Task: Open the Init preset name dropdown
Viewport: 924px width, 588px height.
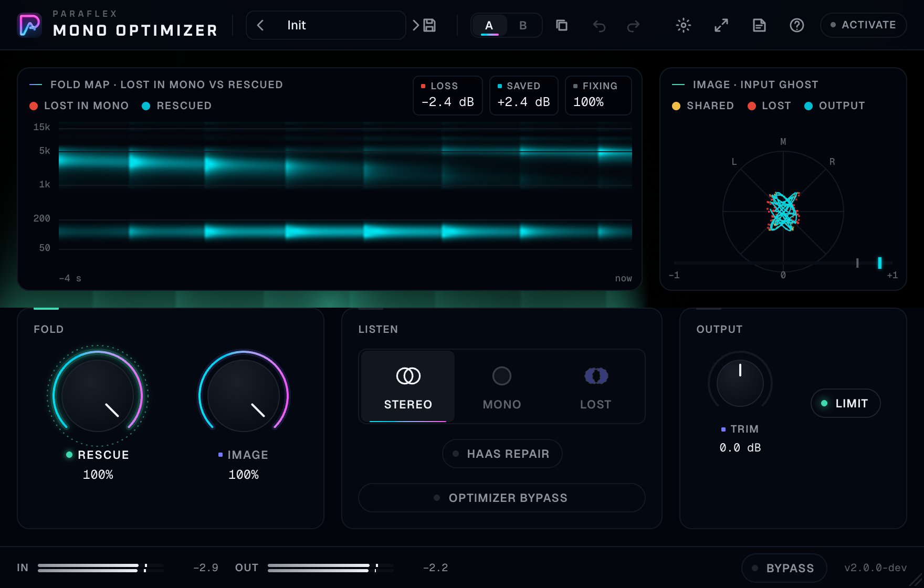Action: [325, 25]
